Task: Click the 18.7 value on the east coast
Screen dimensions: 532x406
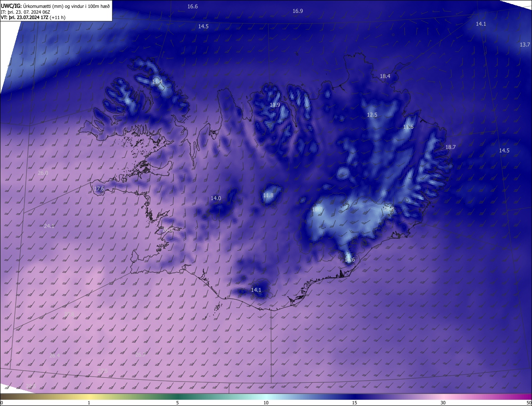Action: (x=451, y=147)
